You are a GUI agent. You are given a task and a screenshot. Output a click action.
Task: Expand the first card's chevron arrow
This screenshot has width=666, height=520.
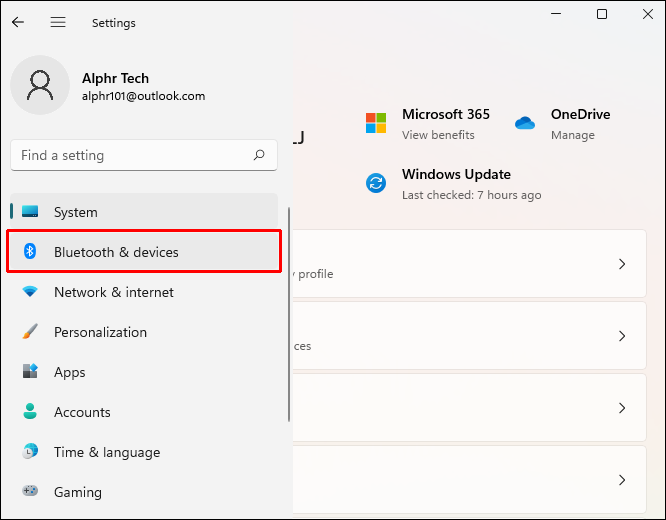click(x=622, y=264)
